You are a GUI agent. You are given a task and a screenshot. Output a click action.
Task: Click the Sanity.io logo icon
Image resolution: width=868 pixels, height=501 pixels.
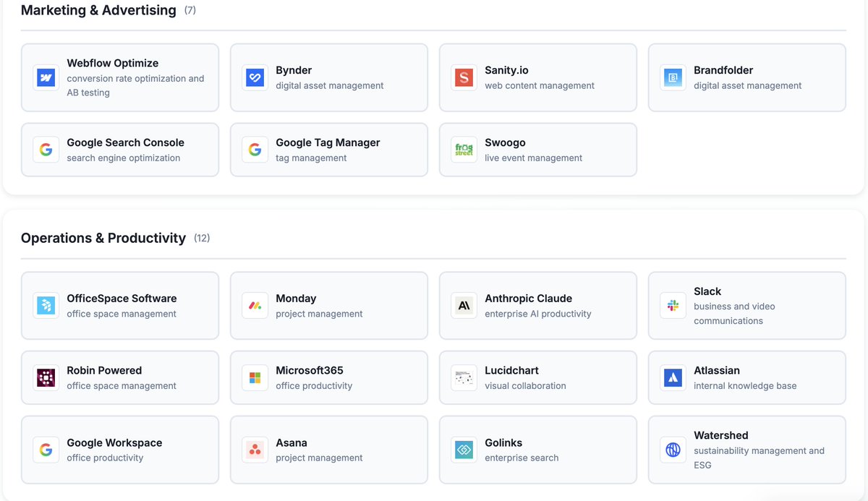464,77
